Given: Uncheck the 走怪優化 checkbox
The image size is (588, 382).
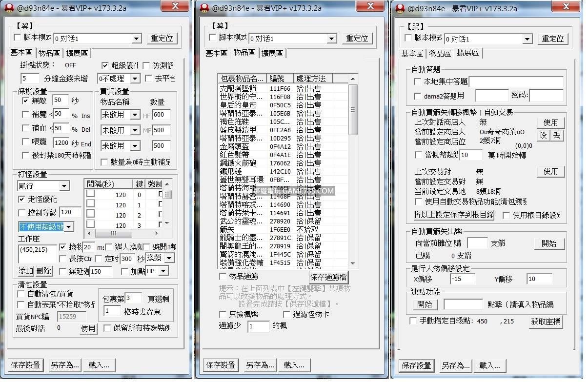Looking at the screenshot, I should point(21,199).
